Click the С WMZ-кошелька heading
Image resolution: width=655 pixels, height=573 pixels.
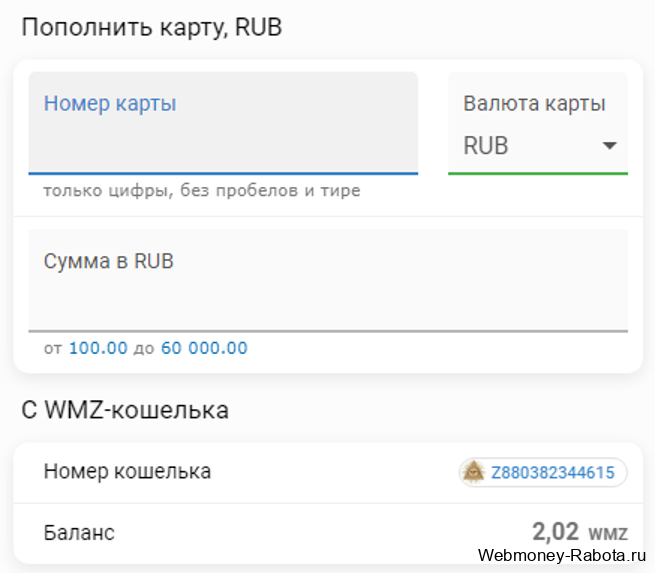125,410
